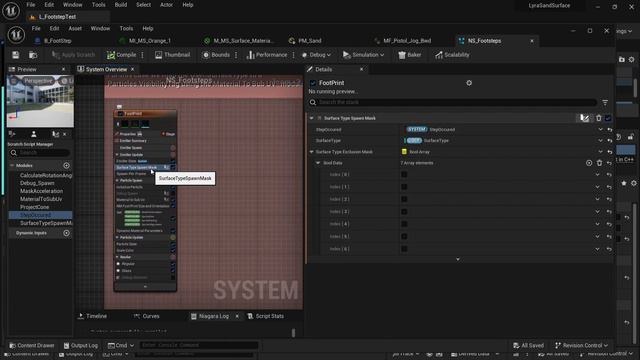Click the first icon below the preview
The height and width of the screenshot is (360, 640).
tap(12, 134)
